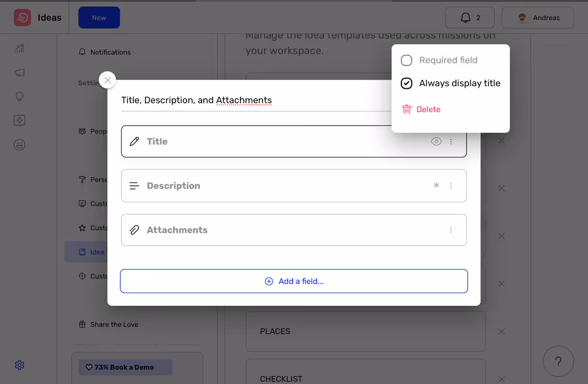Click the notification bell showing 2

pyautogui.click(x=469, y=17)
